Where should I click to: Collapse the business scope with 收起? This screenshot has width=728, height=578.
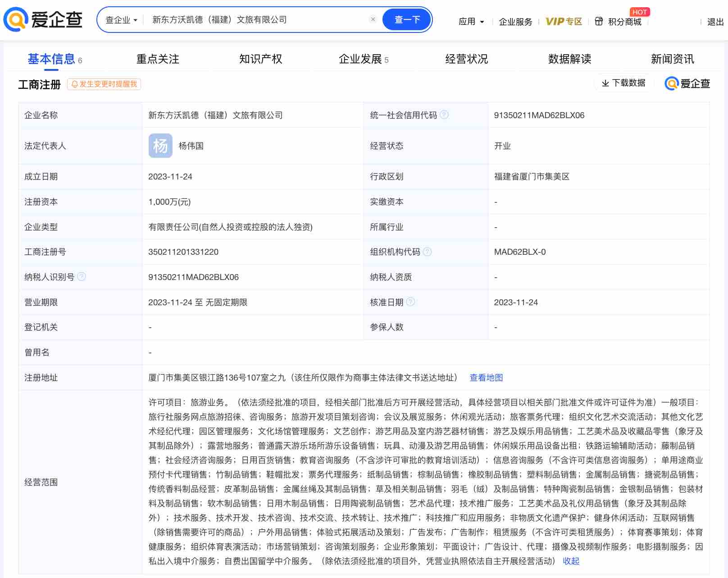[571, 561]
